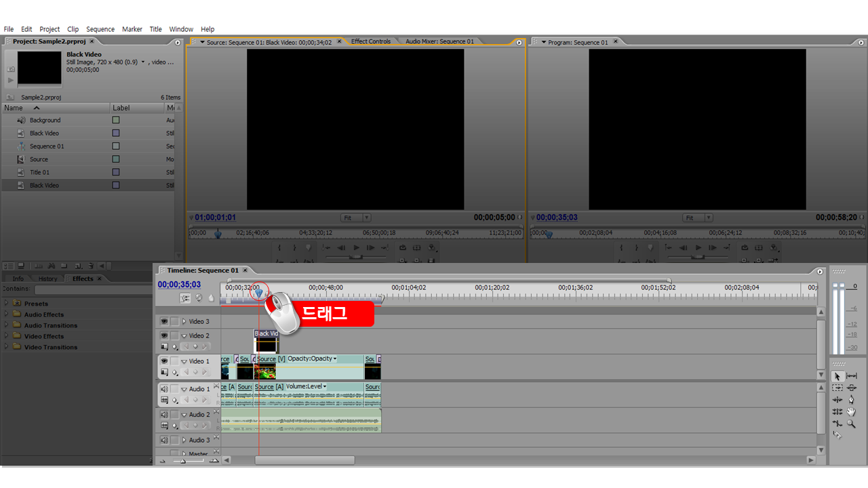Click Show Keyframes icon on Video 1 track
This screenshot has height=488, width=868.
175,373
